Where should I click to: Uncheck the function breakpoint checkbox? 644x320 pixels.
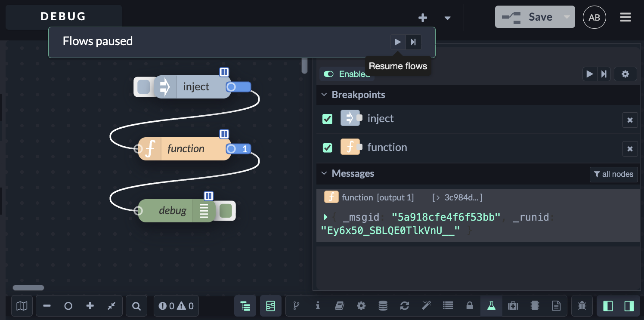pyautogui.click(x=328, y=148)
